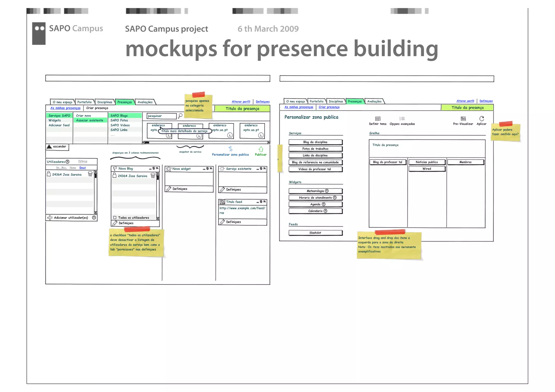Tick the Todos os utilizadores checkbox

[115, 218]
